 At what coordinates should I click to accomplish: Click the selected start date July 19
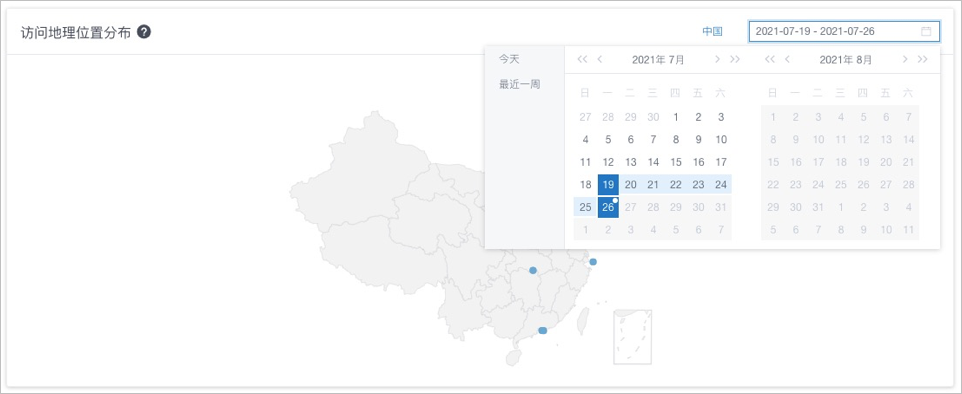click(608, 185)
